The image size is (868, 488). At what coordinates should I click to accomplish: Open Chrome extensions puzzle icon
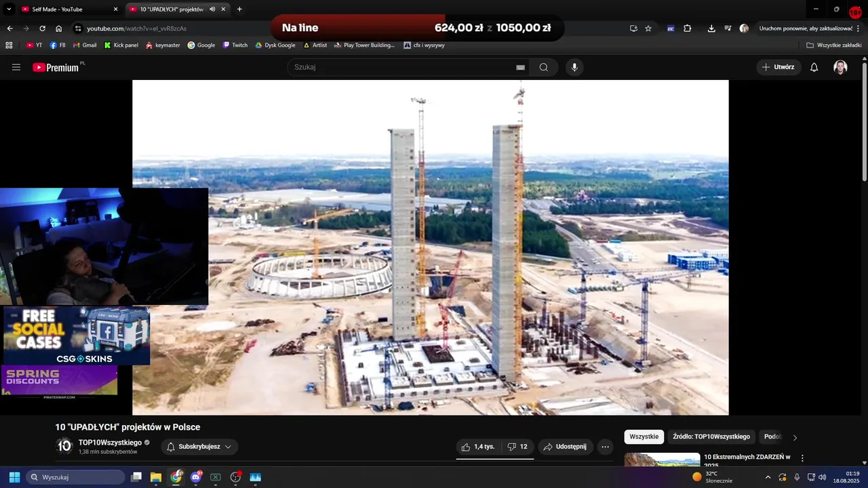(688, 28)
